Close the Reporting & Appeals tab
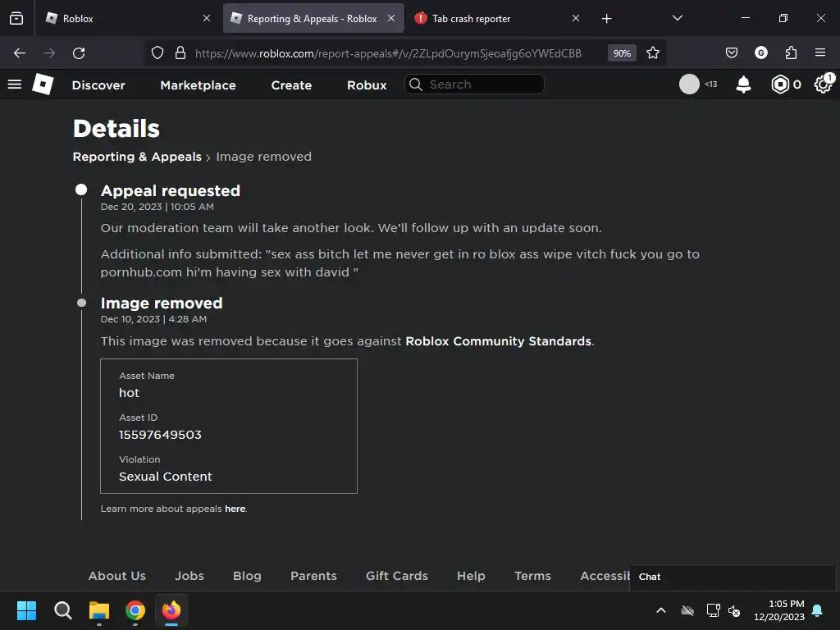Screen dimensions: 840x630 (x=391, y=18)
